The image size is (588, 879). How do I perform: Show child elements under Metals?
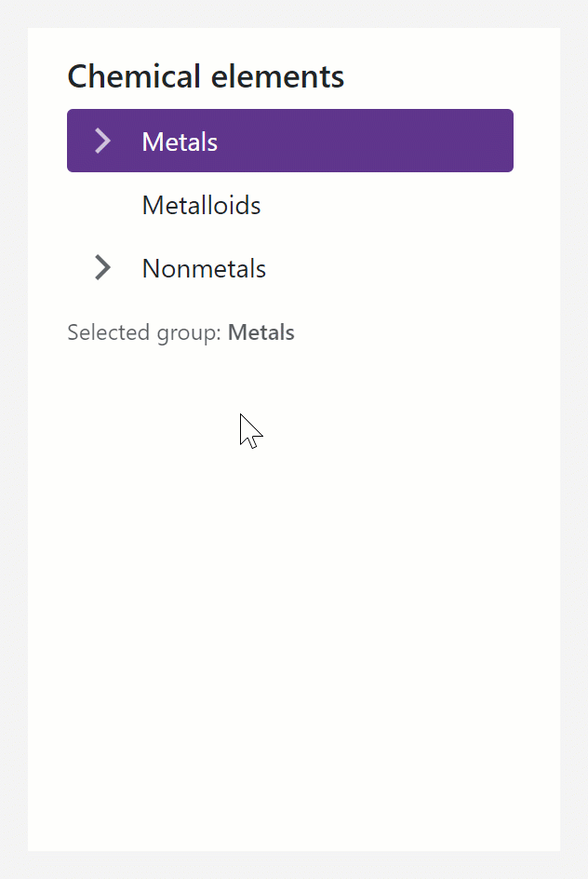click(102, 141)
